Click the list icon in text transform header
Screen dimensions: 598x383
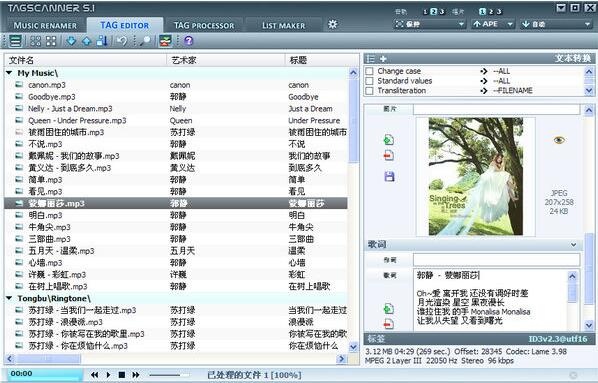coord(370,59)
